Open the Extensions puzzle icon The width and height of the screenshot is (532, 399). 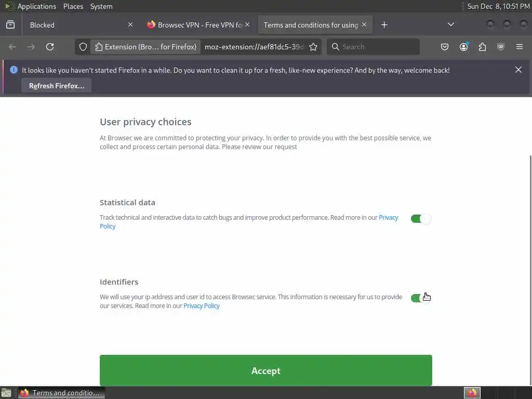pyautogui.click(x=482, y=47)
